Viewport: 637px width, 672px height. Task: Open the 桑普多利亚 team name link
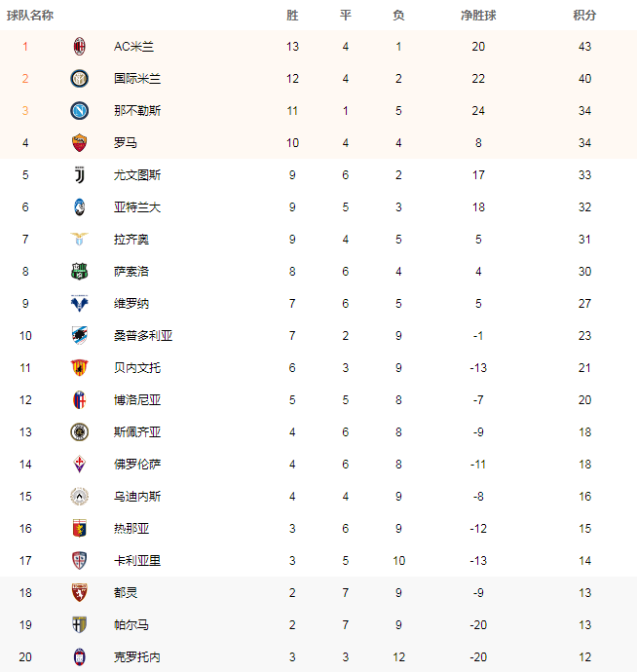coord(143,336)
